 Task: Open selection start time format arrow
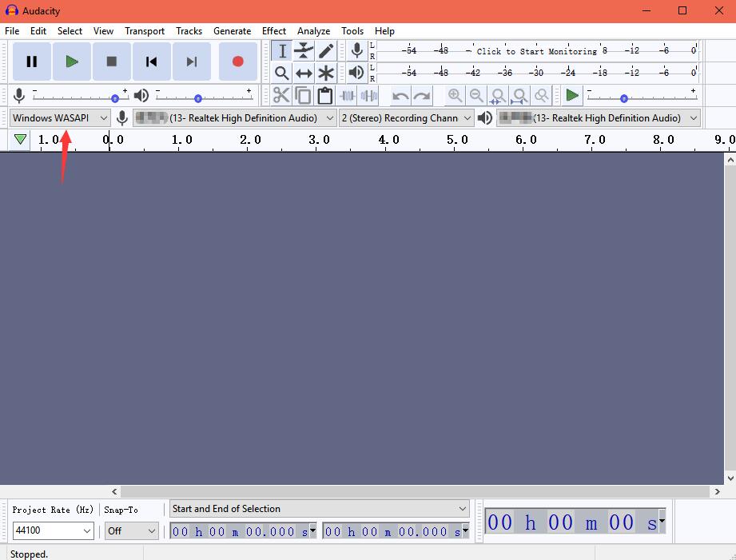[313, 530]
